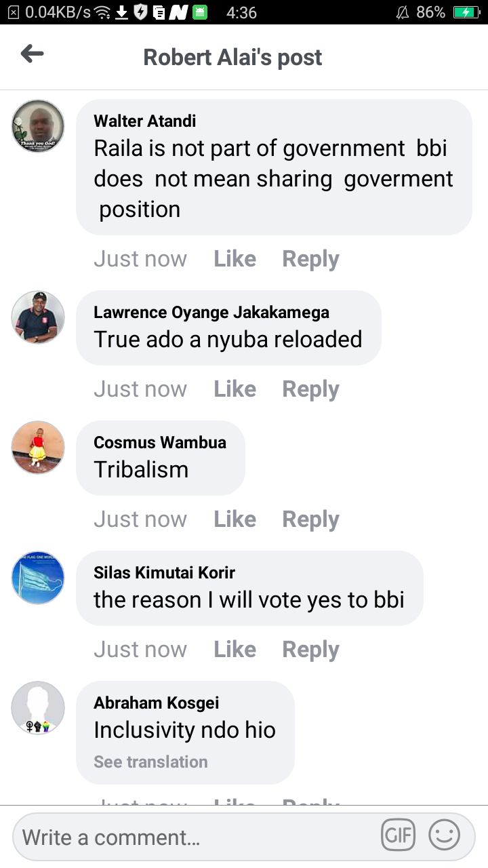
Task: Reply to Lawrence Oyange Jakakamega's comment
Action: (x=310, y=389)
